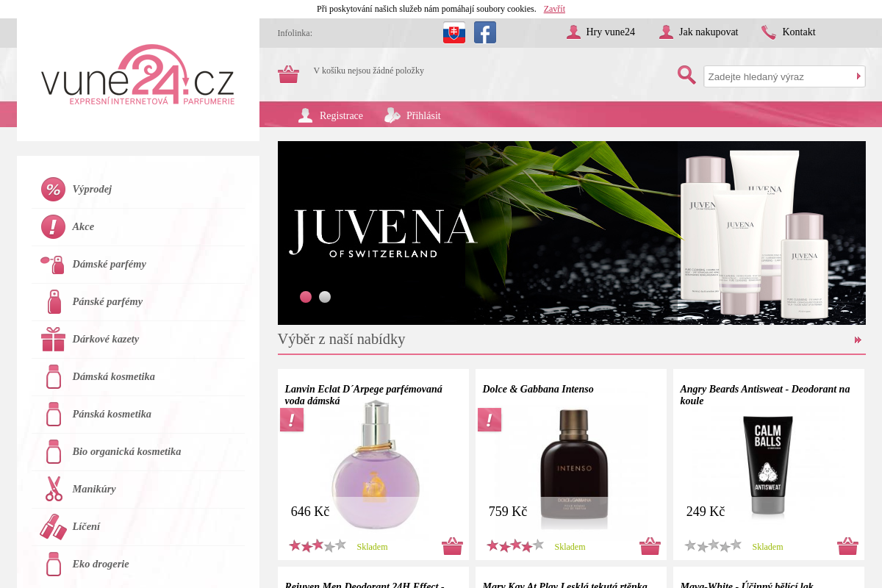Click the Lanvin product star rating

pos(318,545)
